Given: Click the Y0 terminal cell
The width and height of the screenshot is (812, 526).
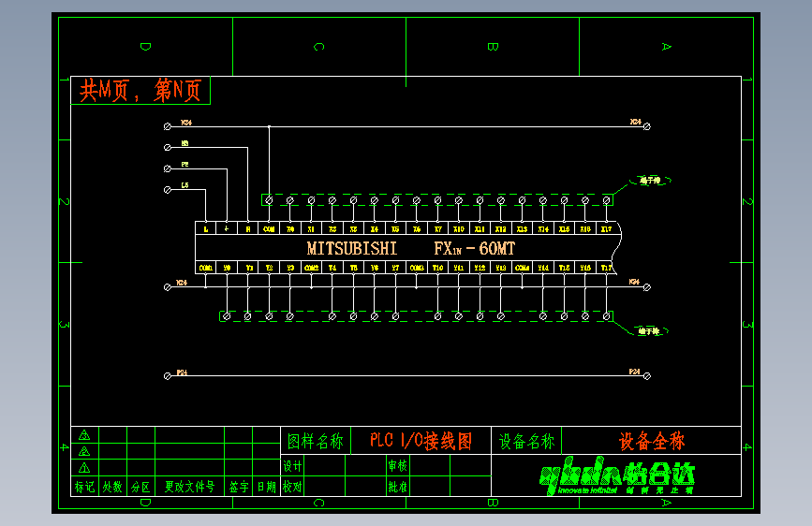Looking at the screenshot, I should tap(227, 267).
